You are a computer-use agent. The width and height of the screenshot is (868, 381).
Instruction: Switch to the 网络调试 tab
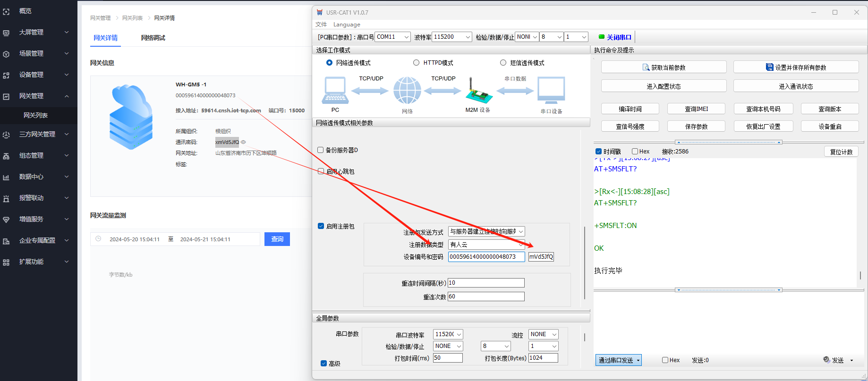point(153,38)
